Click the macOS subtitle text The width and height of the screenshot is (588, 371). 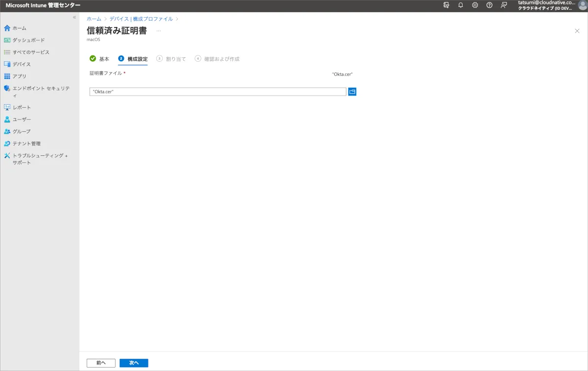coord(93,40)
